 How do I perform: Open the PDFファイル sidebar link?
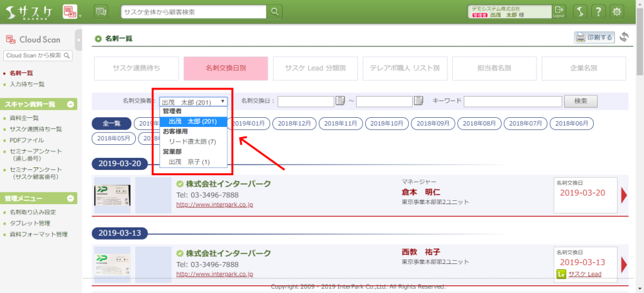[27, 140]
